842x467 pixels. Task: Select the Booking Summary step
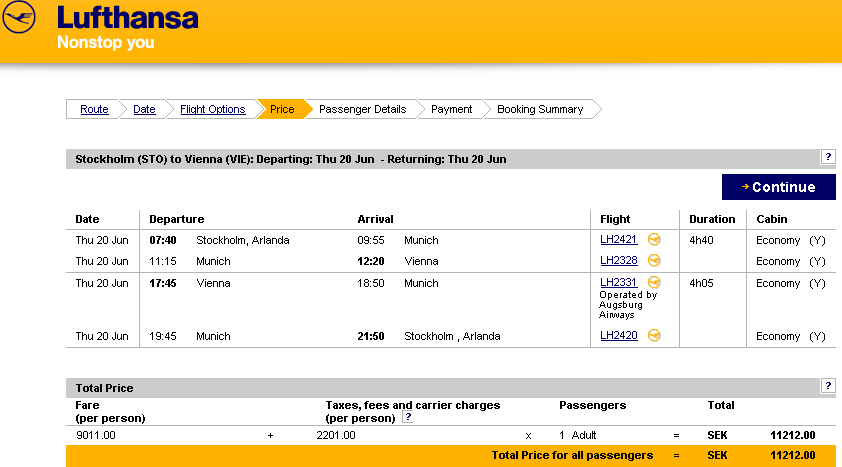coord(539,110)
